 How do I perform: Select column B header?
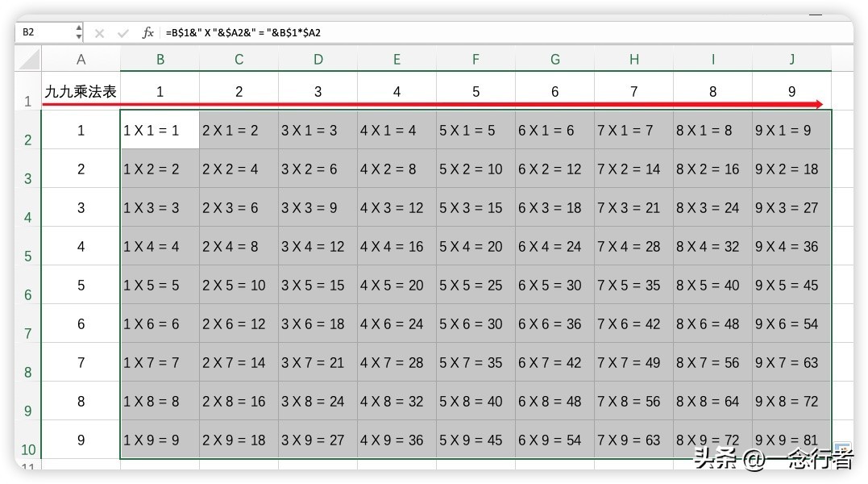[x=160, y=59]
